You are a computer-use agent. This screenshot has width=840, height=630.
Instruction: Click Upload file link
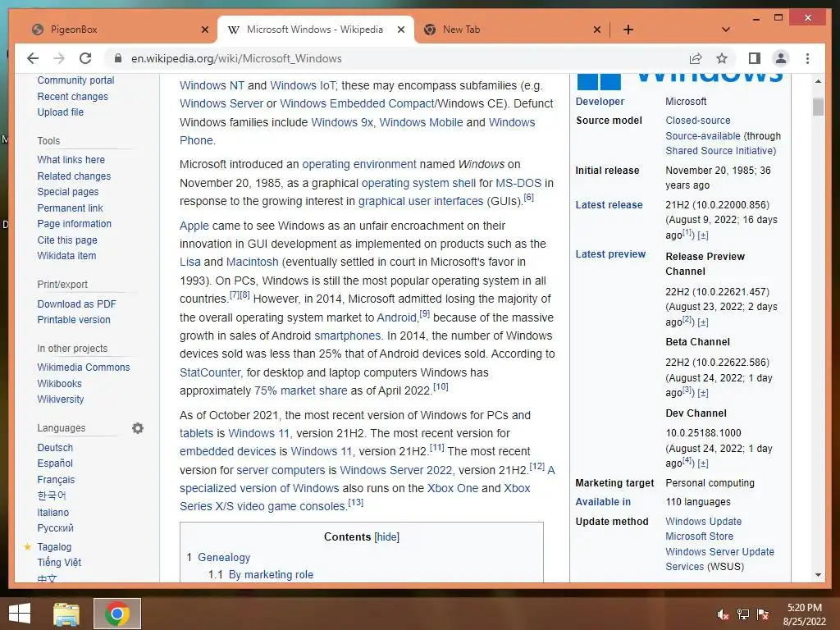click(x=60, y=112)
